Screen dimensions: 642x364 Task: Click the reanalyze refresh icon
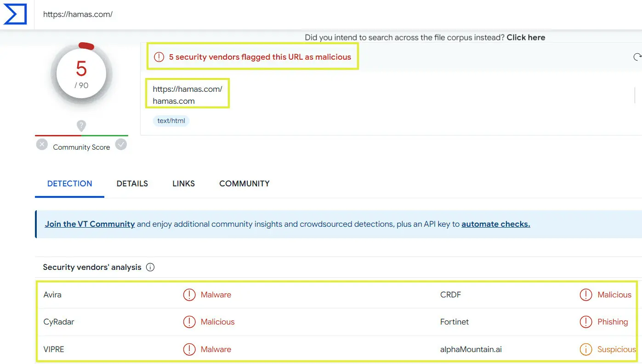(x=637, y=57)
